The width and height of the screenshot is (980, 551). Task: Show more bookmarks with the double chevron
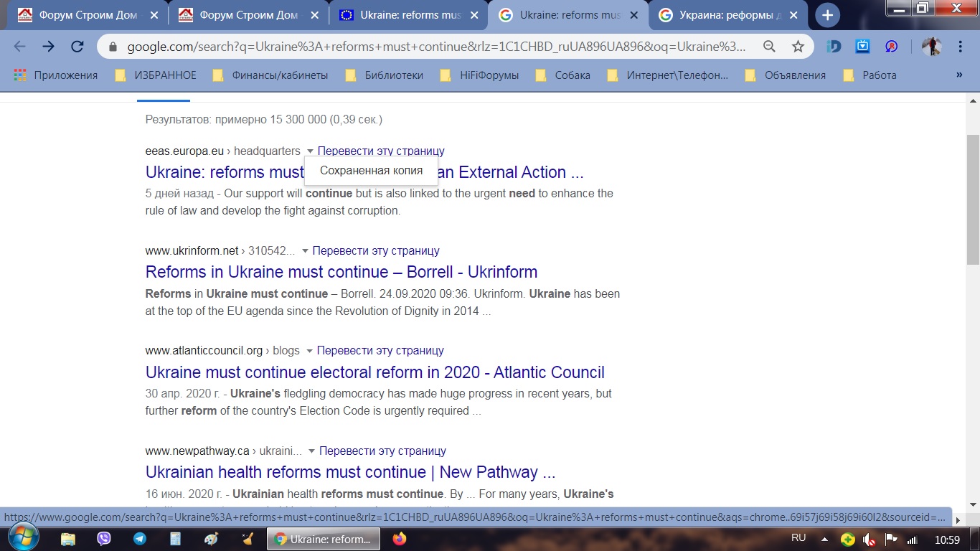[x=959, y=75]
